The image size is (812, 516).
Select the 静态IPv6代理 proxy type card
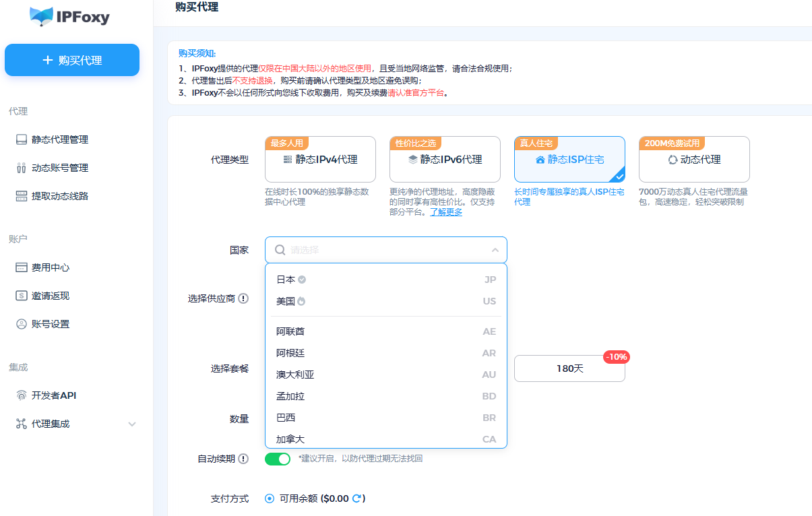point(445,160)
